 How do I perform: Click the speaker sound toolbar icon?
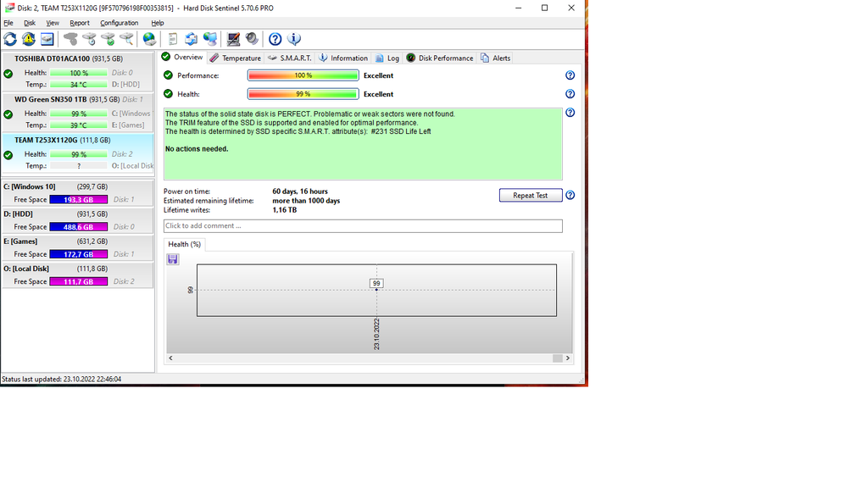(x=252, y=39)
